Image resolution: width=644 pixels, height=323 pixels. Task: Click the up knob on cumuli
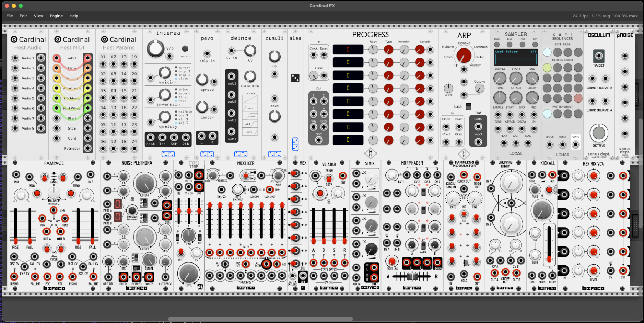click(x=275, y=56)
